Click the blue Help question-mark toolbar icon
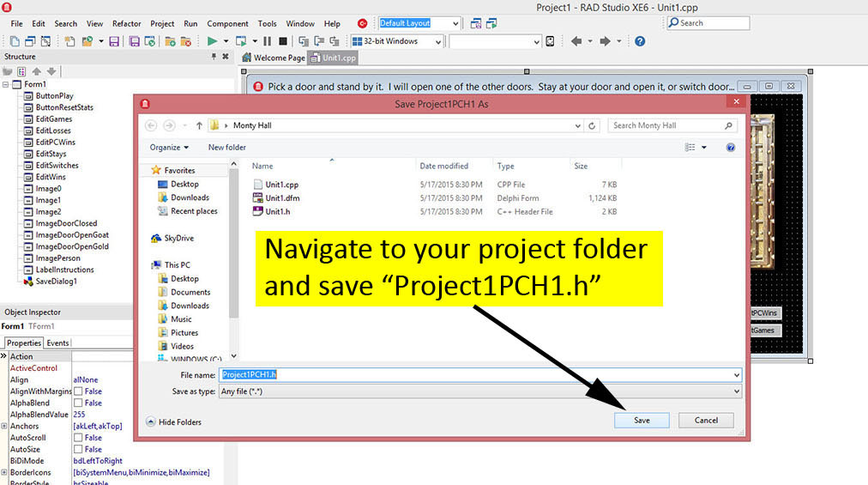Screen dimensions: 868x485 (640, 41)
